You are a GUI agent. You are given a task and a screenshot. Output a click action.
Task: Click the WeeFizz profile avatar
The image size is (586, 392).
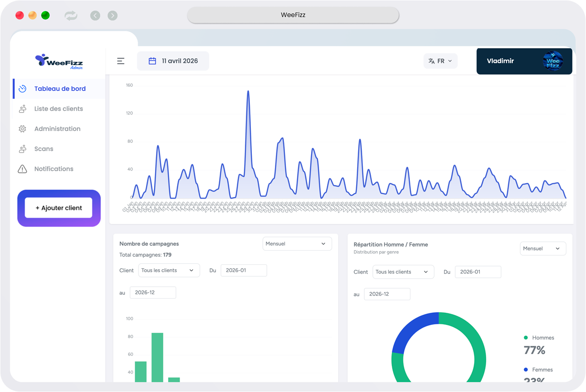pyautogui.click(x=553, y=61)
